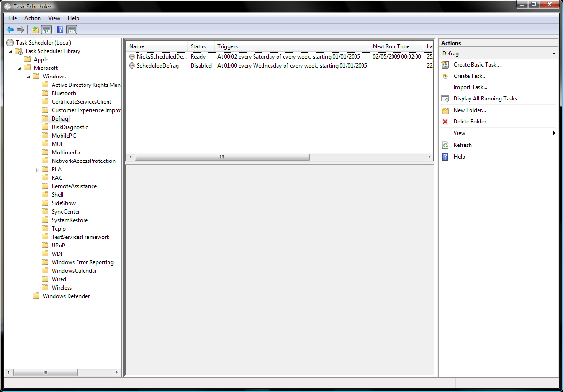
Task: Select the NicksScheduledDe... task row
Action: 280,57
